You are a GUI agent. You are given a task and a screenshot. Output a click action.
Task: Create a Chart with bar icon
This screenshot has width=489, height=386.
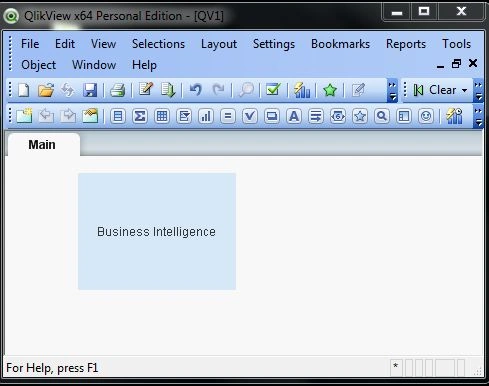[x=206, y=116]
